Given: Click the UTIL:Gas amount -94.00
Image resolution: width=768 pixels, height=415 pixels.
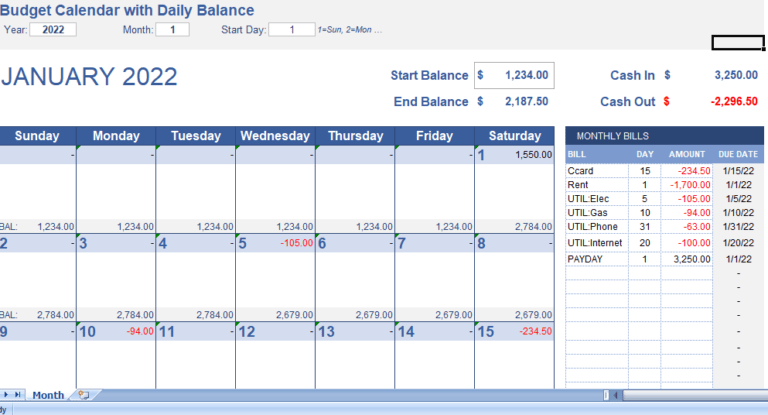Looking at the screenshot, I should coord(687,213).
